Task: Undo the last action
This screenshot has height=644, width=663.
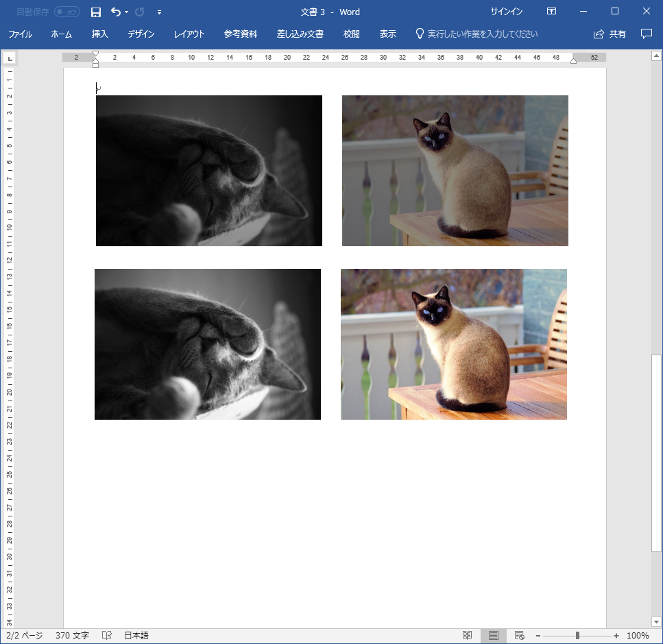Action: point(115,12)
